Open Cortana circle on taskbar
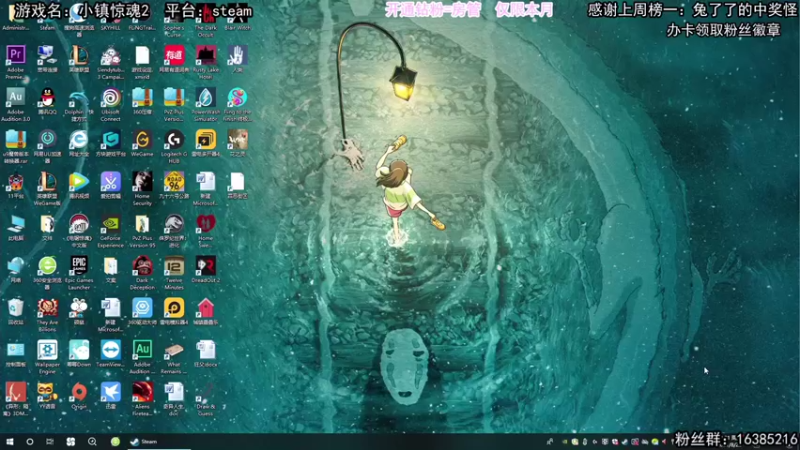Viewport: 800px width, 450px height. tap(30, 442)
